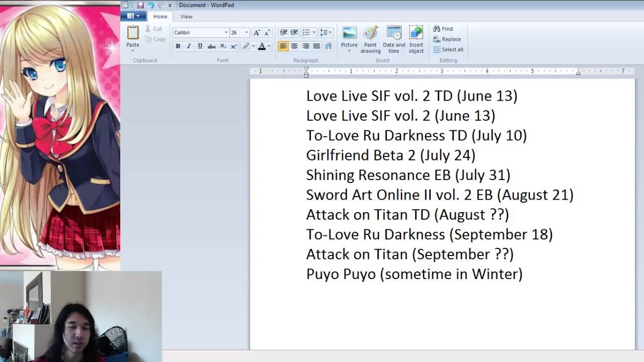The image size is (644, 362).
Task: Switch to the View ribbon tab
Action: 187,17
